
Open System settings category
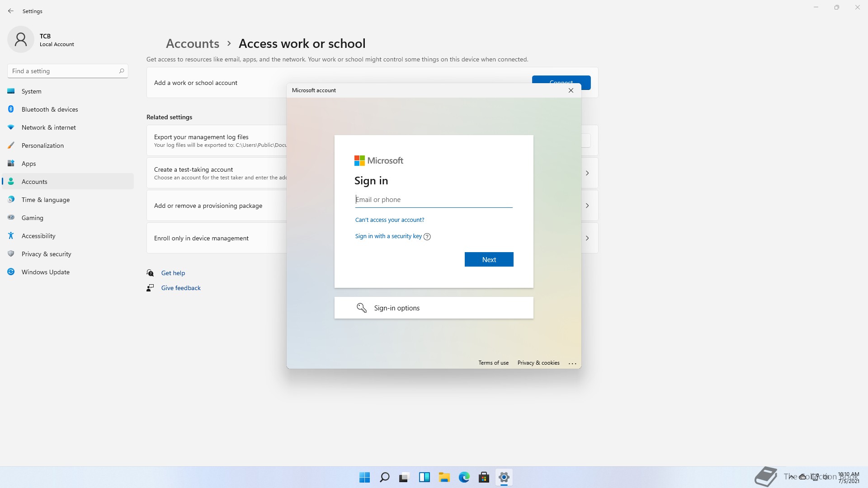click(x=68, y=91)
